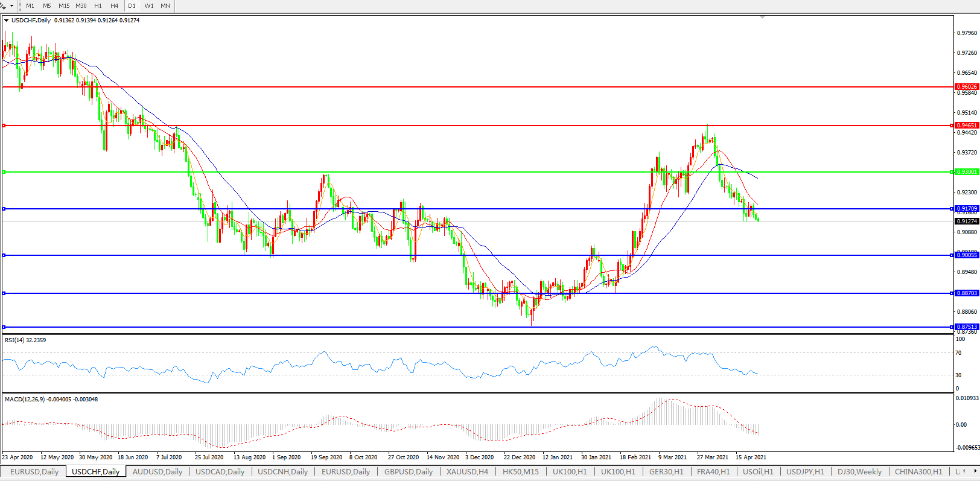Click the RSI(14) indicator label

coord(25,340)
